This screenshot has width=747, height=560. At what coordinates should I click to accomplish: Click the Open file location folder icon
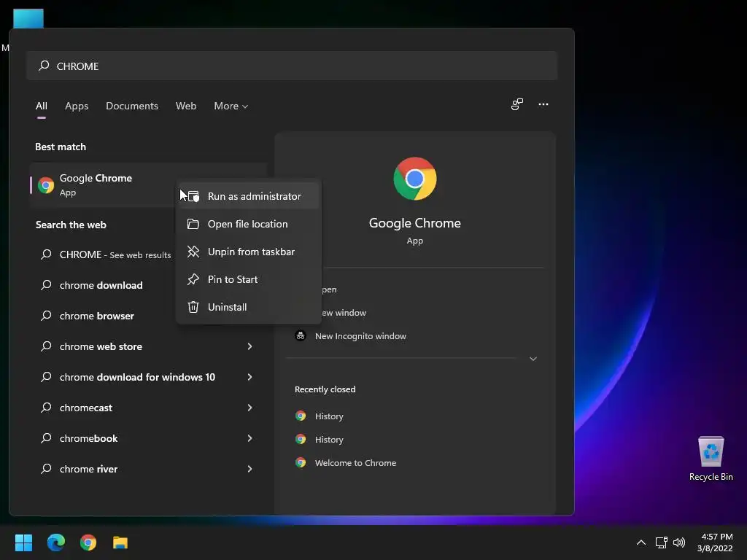(x=193, y=224)
